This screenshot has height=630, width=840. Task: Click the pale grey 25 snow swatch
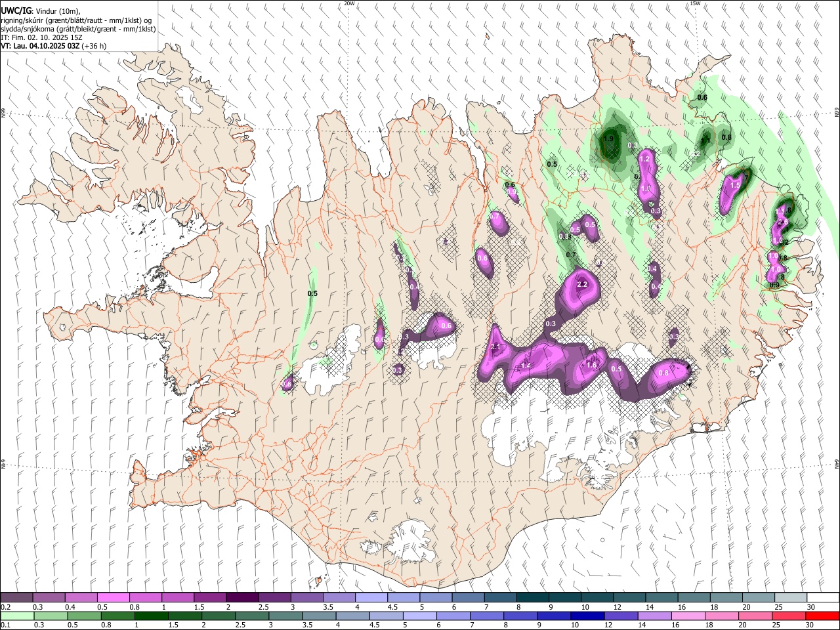791,598
